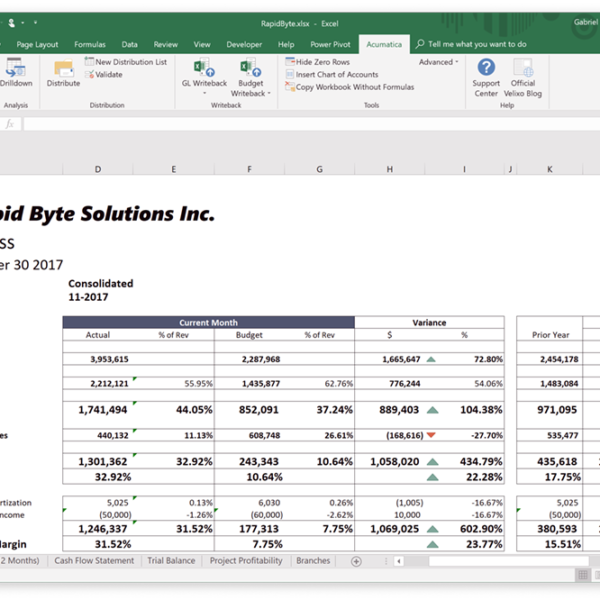Open the Review ribbon tab
The height and width of the screenshot is (600, 600).
pos(165,44)
